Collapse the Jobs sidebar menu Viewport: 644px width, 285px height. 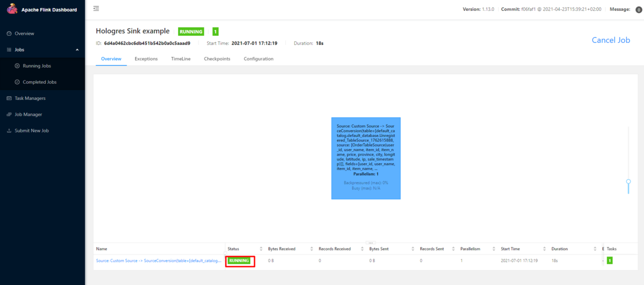point(42,49)
